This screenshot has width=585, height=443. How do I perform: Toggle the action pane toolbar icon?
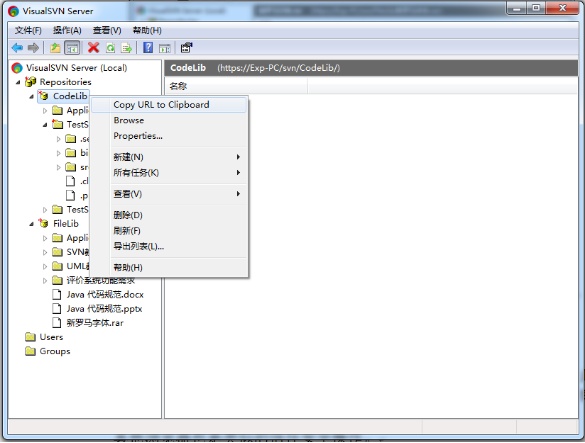165,48
